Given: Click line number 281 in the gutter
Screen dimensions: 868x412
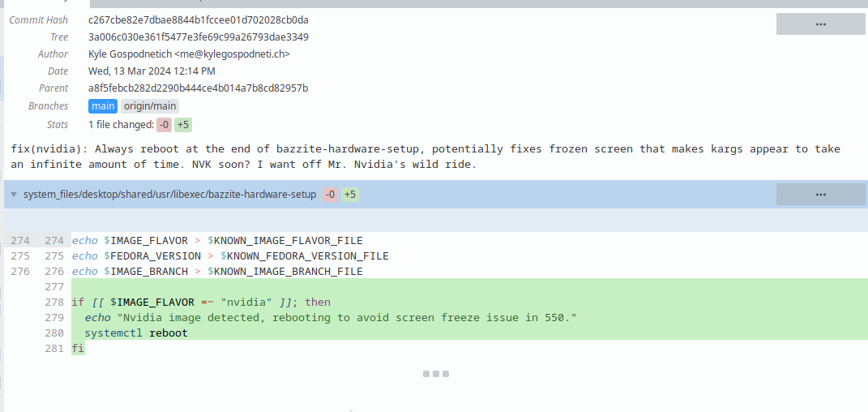Looking at the screenshot, I should 54,348.
